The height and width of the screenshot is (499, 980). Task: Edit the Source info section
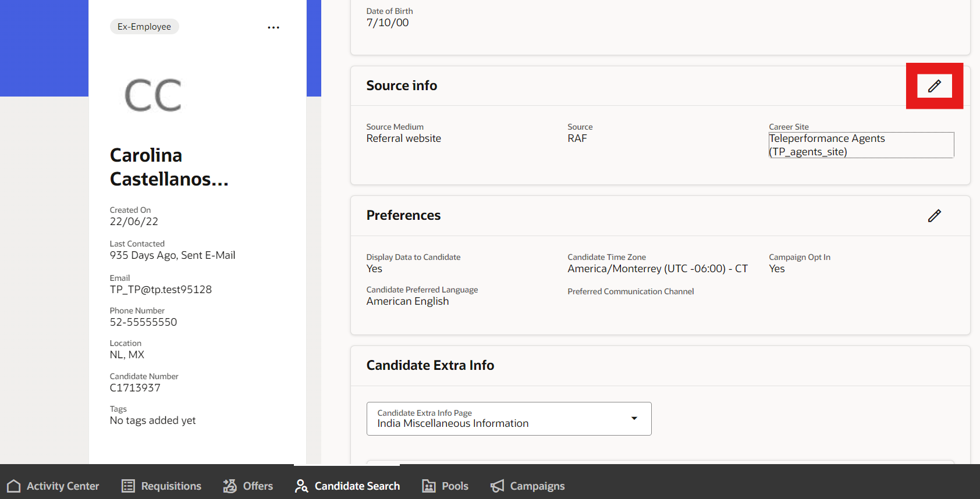[934, 86]
